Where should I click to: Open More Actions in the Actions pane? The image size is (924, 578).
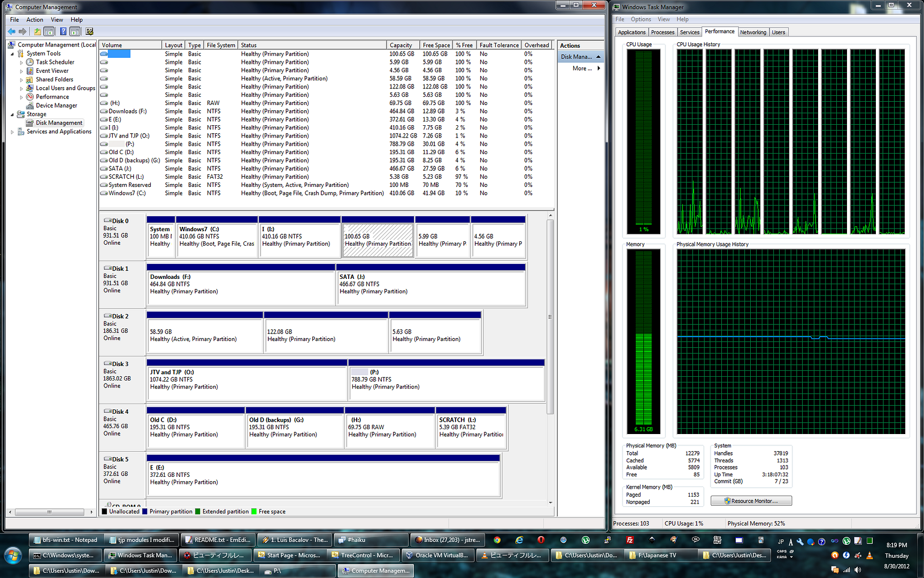582,69
